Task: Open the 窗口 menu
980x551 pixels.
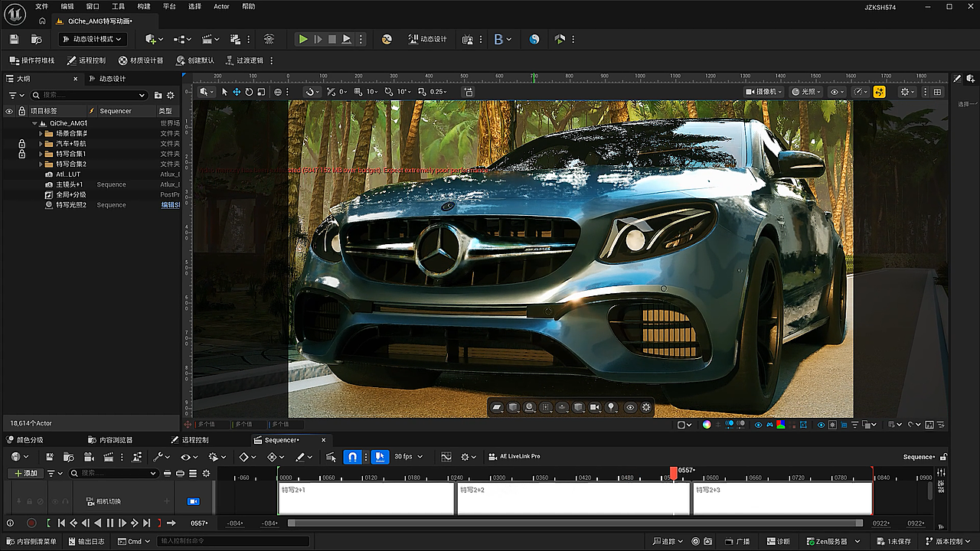Action: tap(93, 6)
